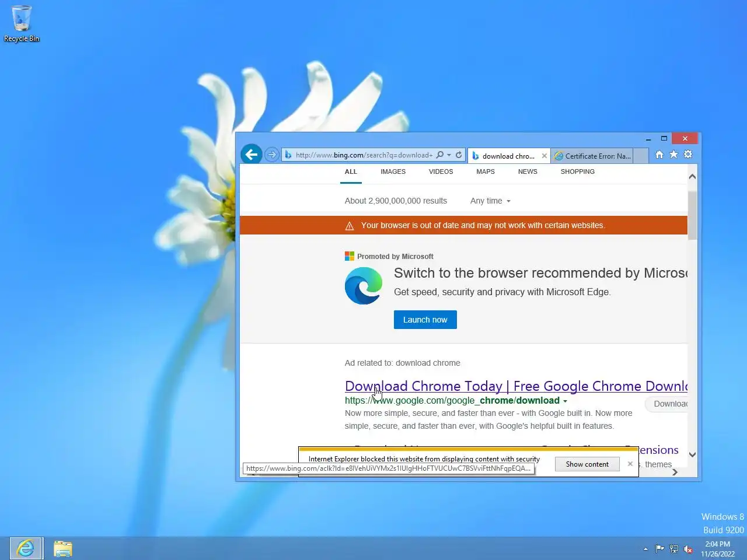Expand the Any time filter dropdown
747x560 pixels.
(490, 201)
